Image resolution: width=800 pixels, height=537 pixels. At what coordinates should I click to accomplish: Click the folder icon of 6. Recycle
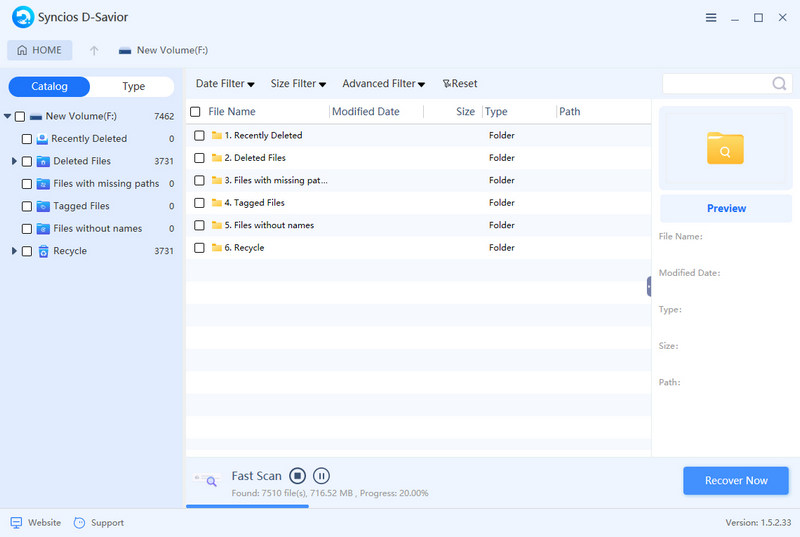click(x=217, y=247)
